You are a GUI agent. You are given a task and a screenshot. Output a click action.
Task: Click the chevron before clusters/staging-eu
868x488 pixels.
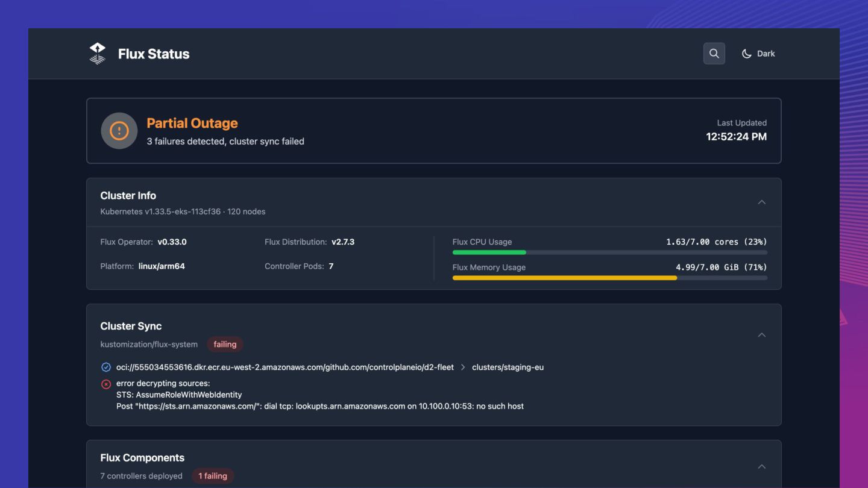coord(463,367)
